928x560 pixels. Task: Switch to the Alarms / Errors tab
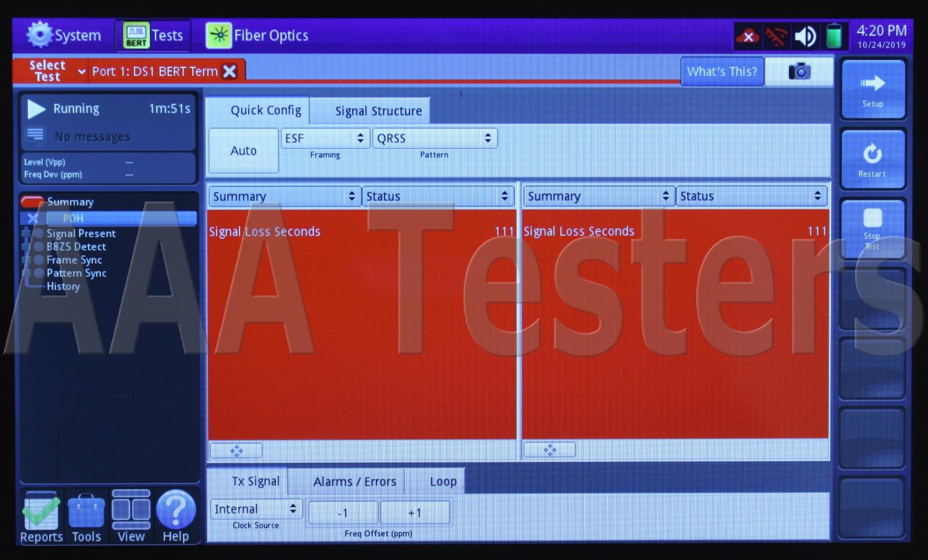[354, 482]
